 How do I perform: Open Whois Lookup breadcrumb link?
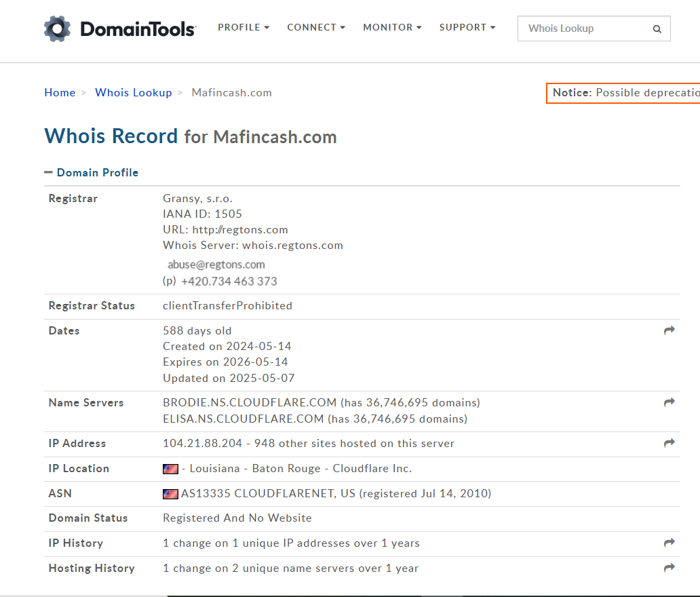pos(134,92)
